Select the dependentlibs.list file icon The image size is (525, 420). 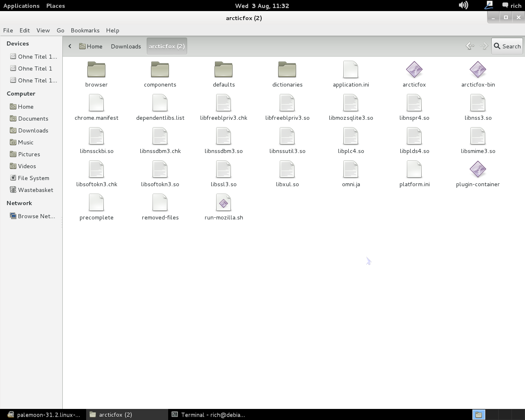160,103
